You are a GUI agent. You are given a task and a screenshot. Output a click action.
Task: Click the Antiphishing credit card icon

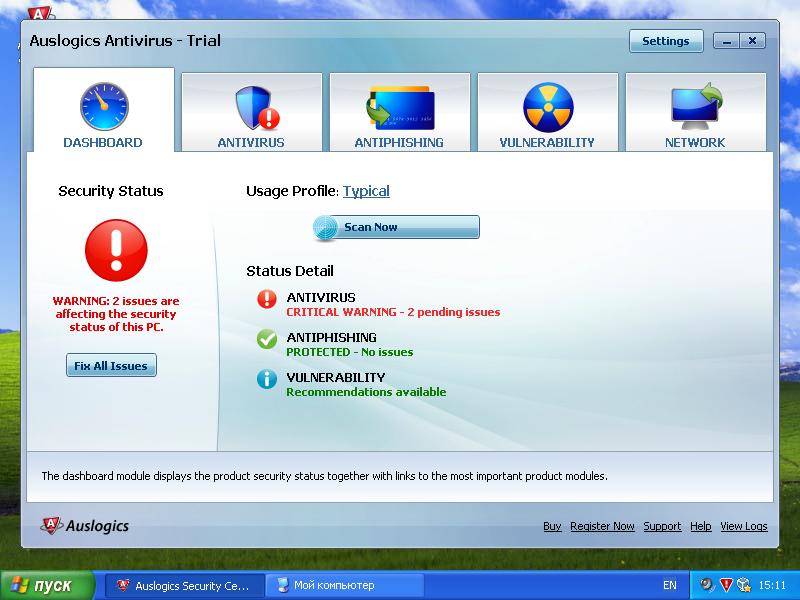[400, 108]
